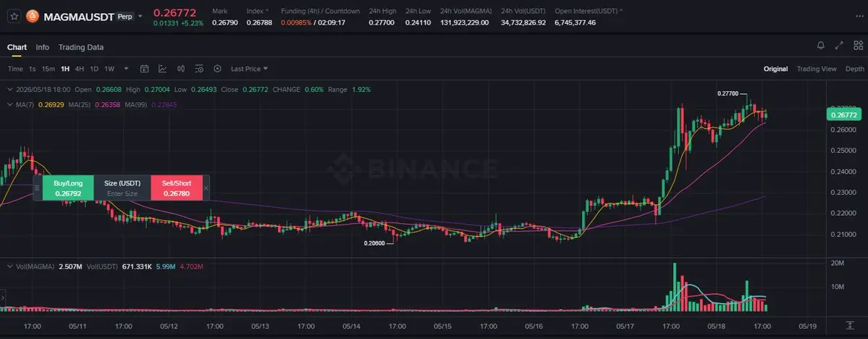The width and height of the screenshot is (868, 339).
Task: Add MAGMAUSDT to favorites with star icon
Action: click(14, 17)
